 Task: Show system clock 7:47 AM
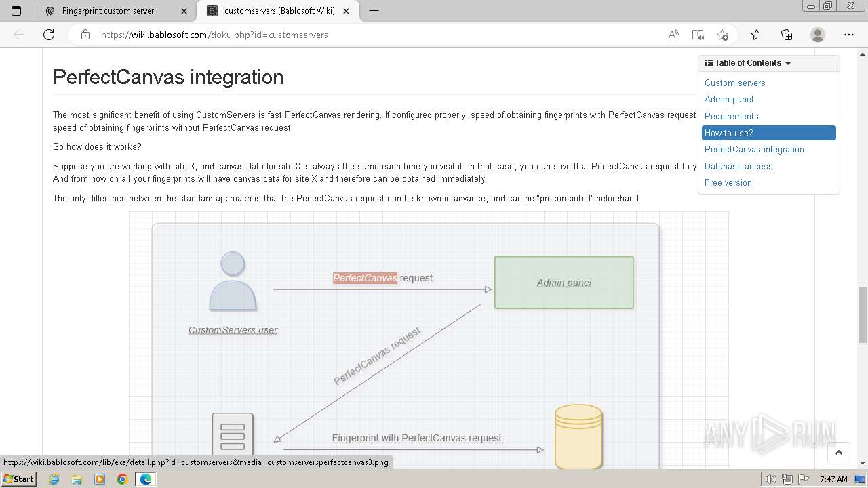tap(833, 479)
